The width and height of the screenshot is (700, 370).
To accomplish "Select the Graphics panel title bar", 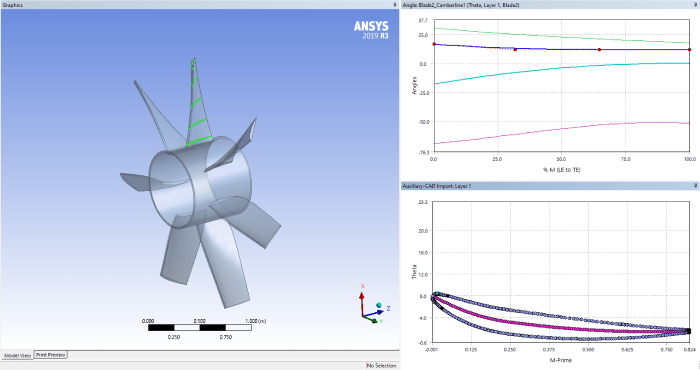I will pyautogui.click(x=200, y=4).
